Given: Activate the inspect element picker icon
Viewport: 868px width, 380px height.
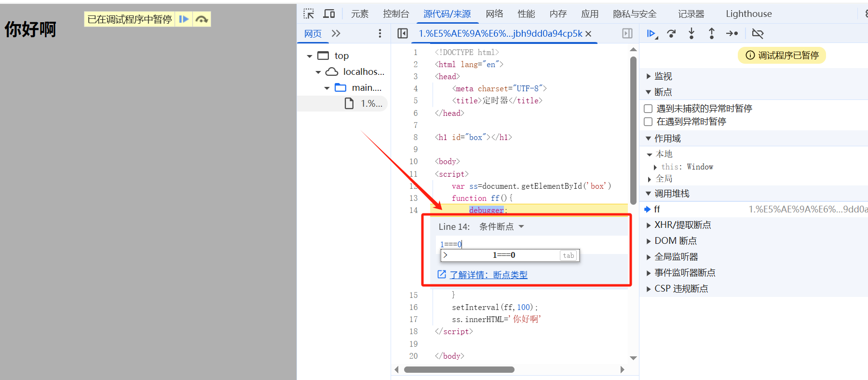Looking at the screenshot, I should pos(309,14).
